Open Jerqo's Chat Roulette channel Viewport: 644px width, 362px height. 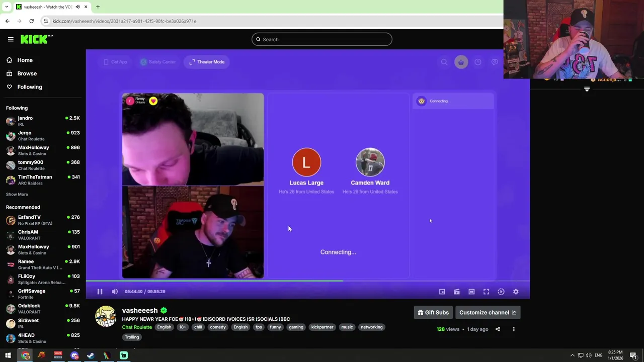(x=43, y=136)
